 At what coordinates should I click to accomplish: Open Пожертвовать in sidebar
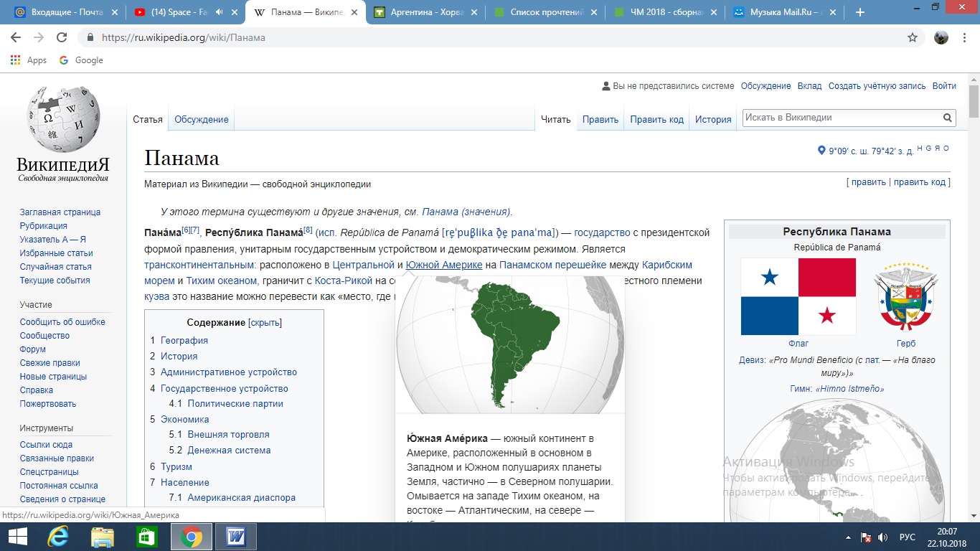(48, 404)
